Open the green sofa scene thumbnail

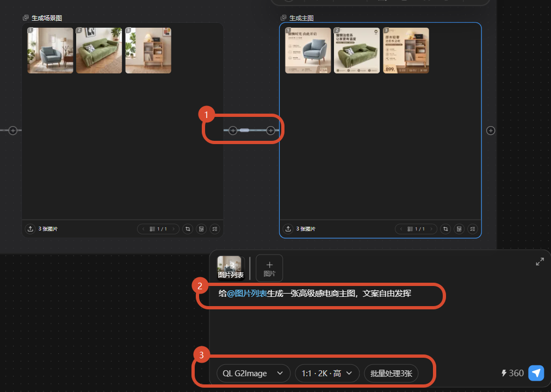[x=99, y=51]
